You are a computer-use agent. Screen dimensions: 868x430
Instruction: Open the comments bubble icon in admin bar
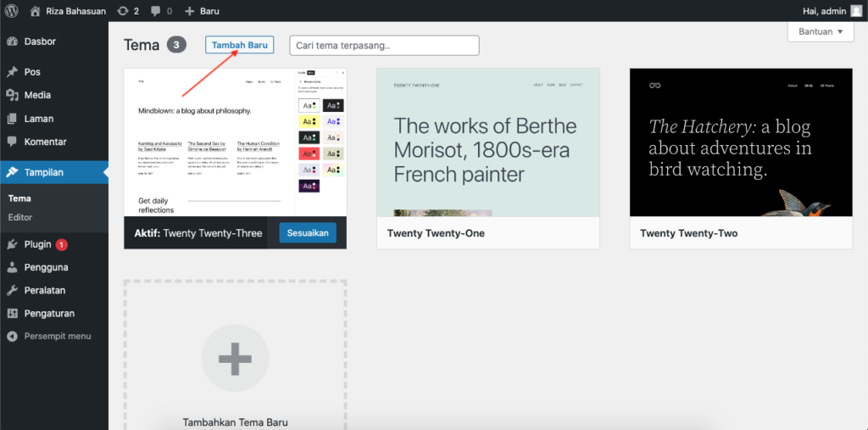[155, 10]
